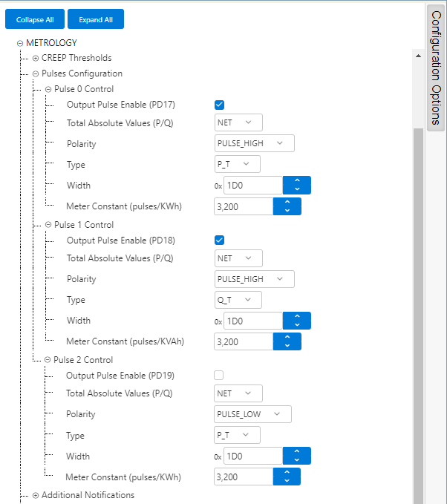Enable Output Pulse Enable (PD19) checkbox

[219, 375]
